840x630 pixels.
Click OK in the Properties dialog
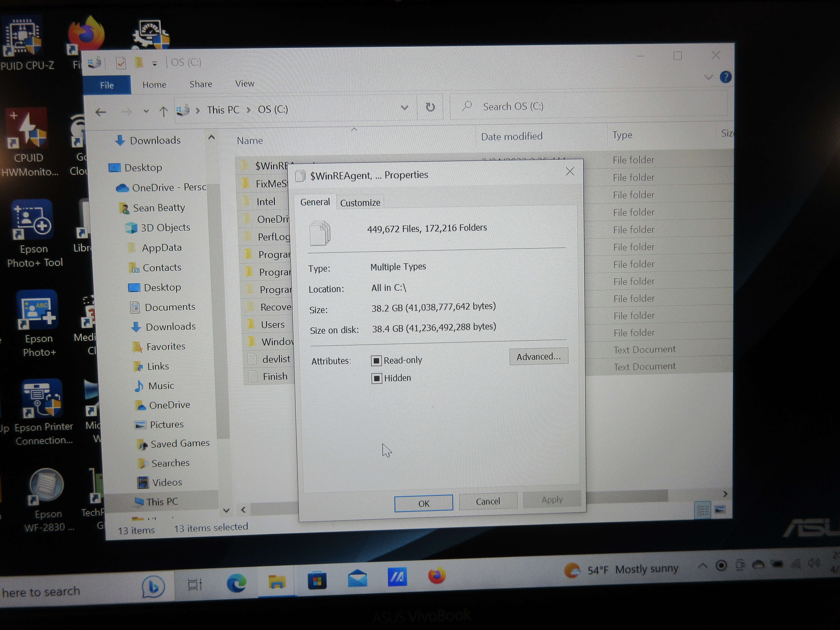click(x=423, y=503)
